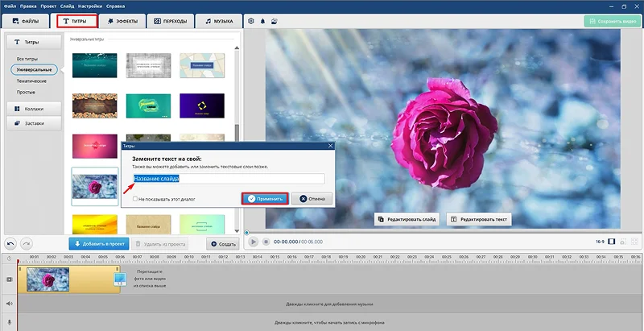Viewport: 644px width, 331px height.
Task: Open the Файл menu
Action: coord(10,6)
